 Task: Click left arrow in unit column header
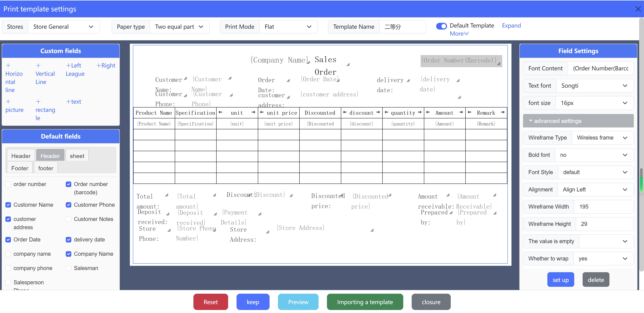tap(220, 112)
